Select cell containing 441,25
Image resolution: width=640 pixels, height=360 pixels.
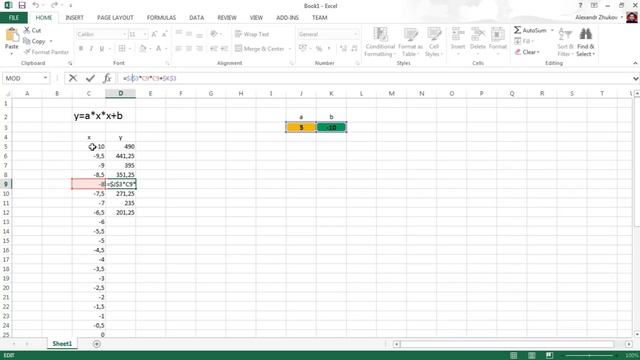click(x=121, y=156)
